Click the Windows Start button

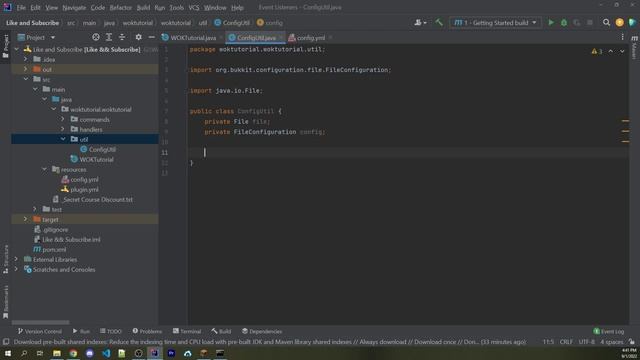pos(8,353)
